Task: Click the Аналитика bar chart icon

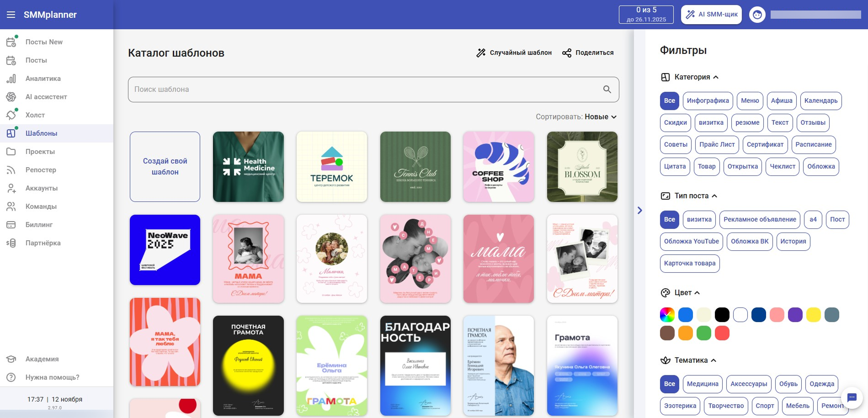Action: tap(11, 79)
